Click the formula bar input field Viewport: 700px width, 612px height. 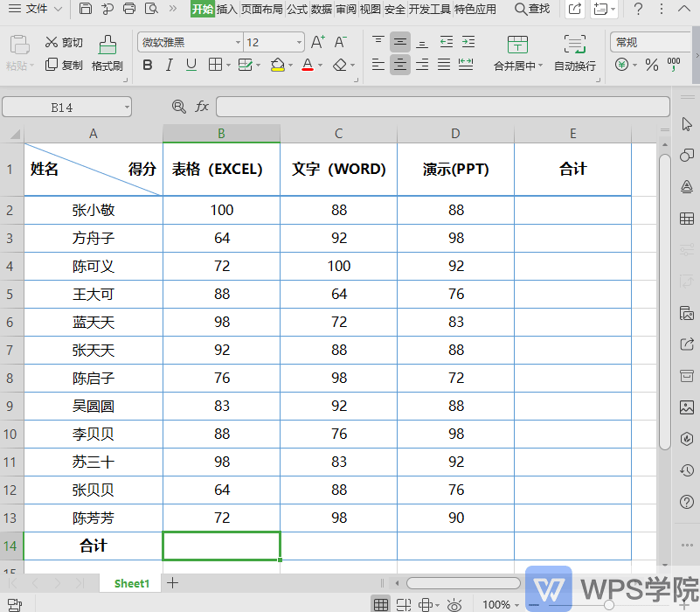coord(443,108)
